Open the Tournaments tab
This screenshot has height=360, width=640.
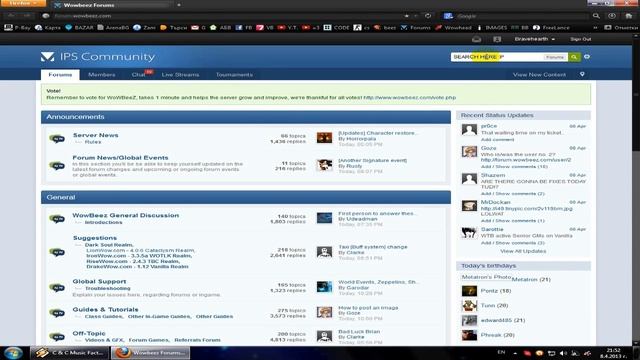234,75
